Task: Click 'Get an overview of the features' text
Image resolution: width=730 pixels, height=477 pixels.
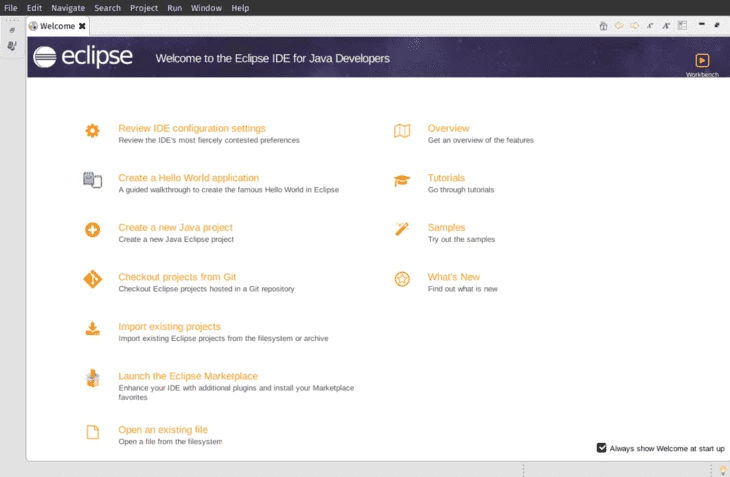Action: coord(480,140)
